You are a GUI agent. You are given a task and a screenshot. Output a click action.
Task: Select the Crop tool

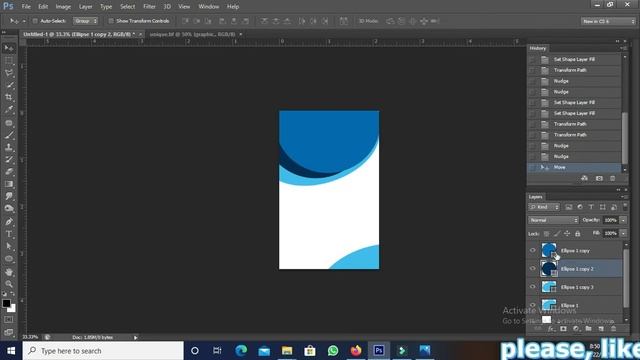click(x=9, y=97)
